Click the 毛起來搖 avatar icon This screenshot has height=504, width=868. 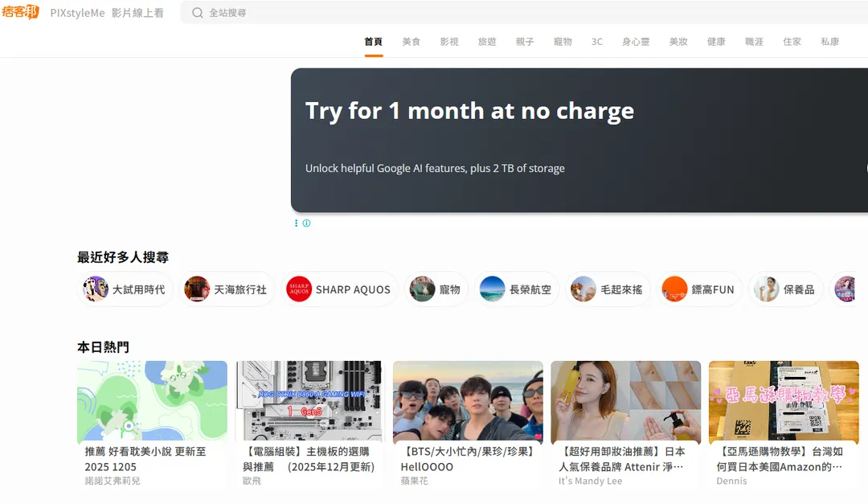click(x=583, y=289)
